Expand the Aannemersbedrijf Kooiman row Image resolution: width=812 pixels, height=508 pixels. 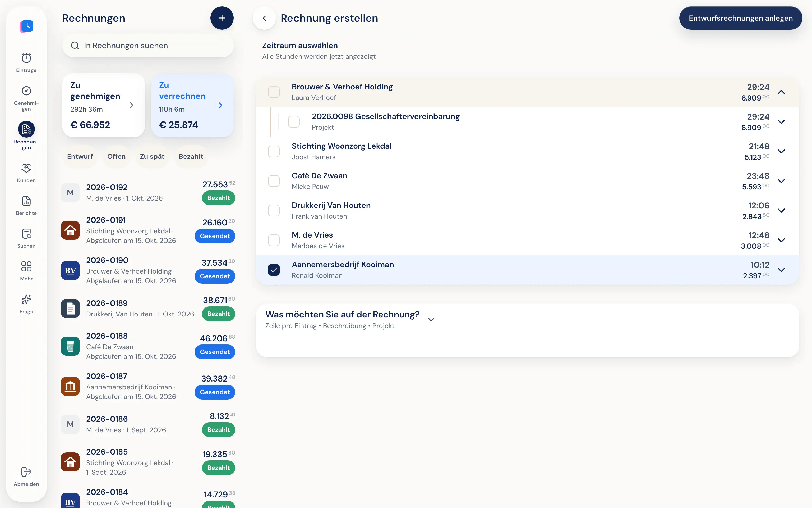pyautogui.click(x=781, y=270)
